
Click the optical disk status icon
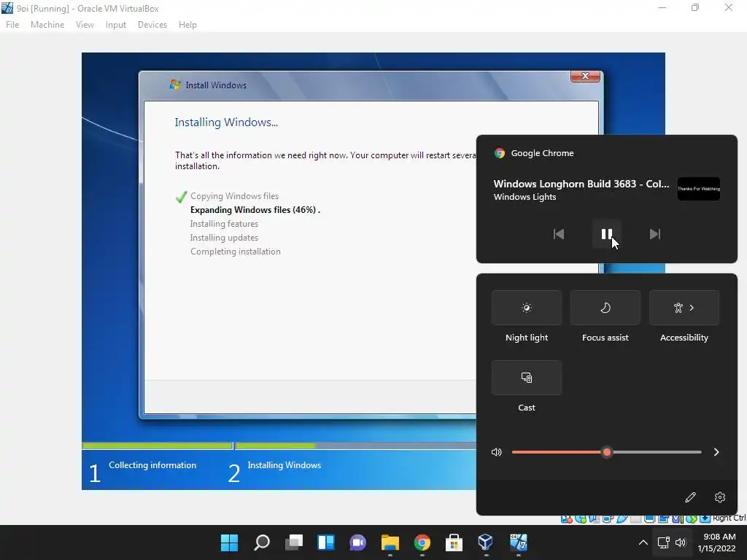click(581, 518)
